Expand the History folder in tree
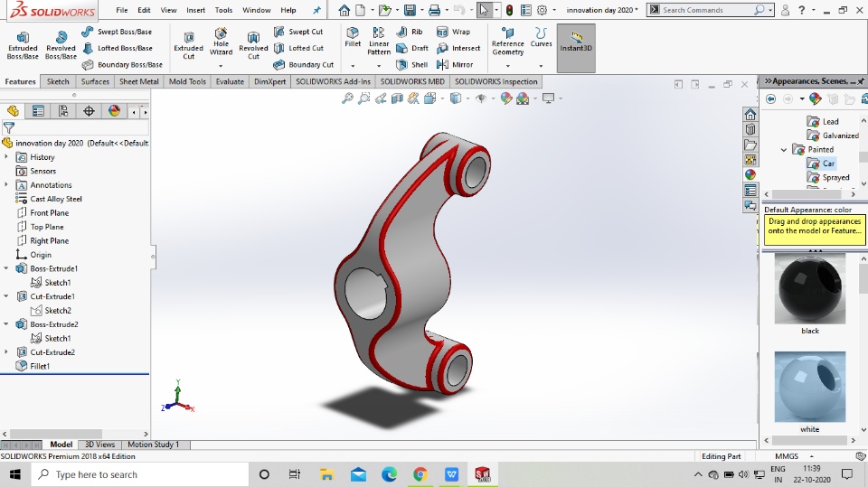Image resolution: width=868 pixels, height=487 pixels. coord(6,156)
